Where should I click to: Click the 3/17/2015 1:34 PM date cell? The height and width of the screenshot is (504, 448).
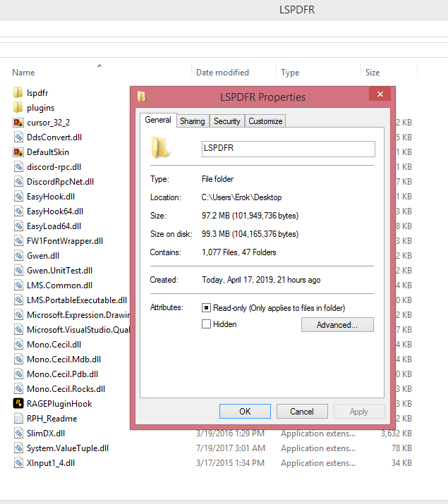coord(230,463)
